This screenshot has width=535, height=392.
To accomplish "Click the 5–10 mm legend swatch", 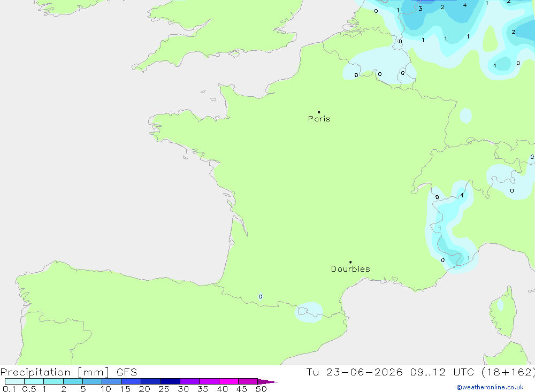I will pos(93,381).
